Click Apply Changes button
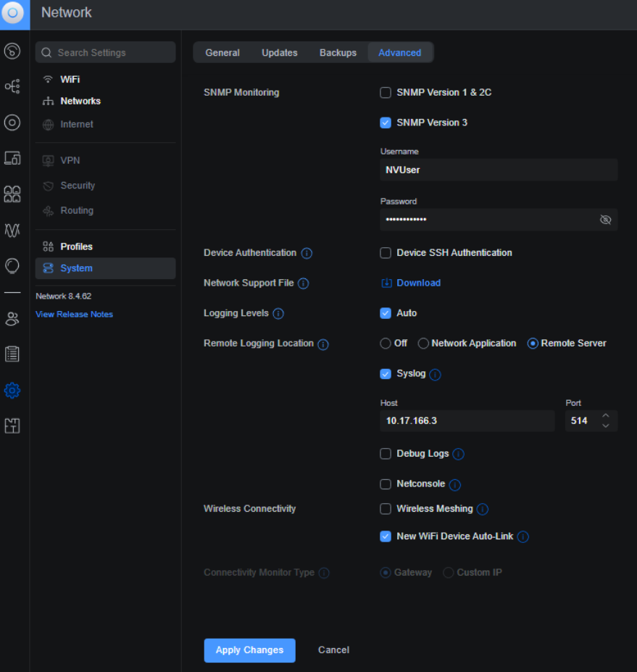This screenshot has height=672, width=637. tap(250, 650)
